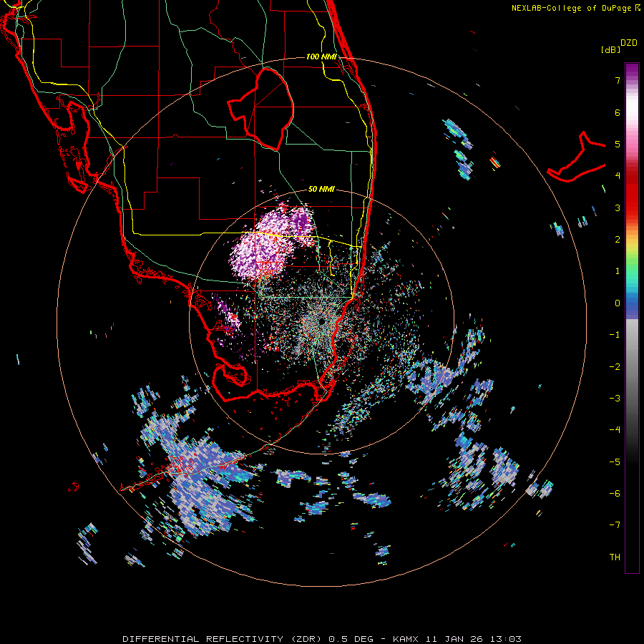
Task: Select the 6 dB scale label
Action: (x=618, y=112)
